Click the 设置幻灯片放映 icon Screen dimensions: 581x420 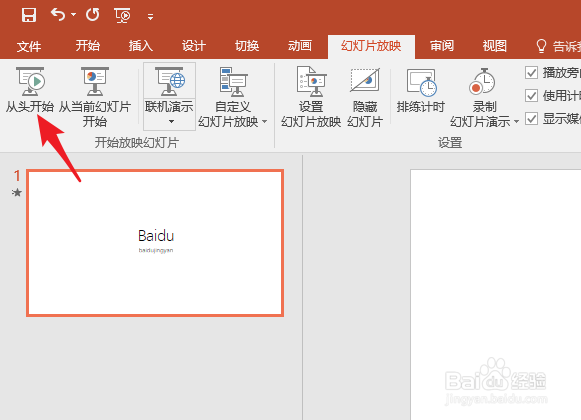(311, 82)
